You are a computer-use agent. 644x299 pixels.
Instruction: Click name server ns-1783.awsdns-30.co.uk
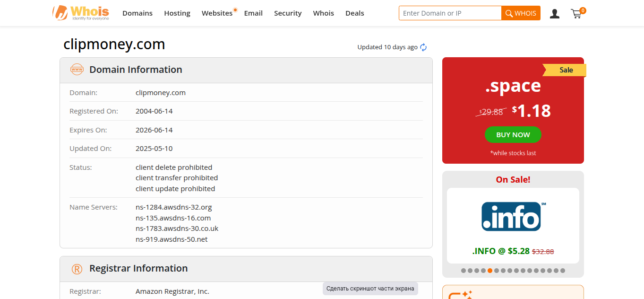tap(177, 229)
